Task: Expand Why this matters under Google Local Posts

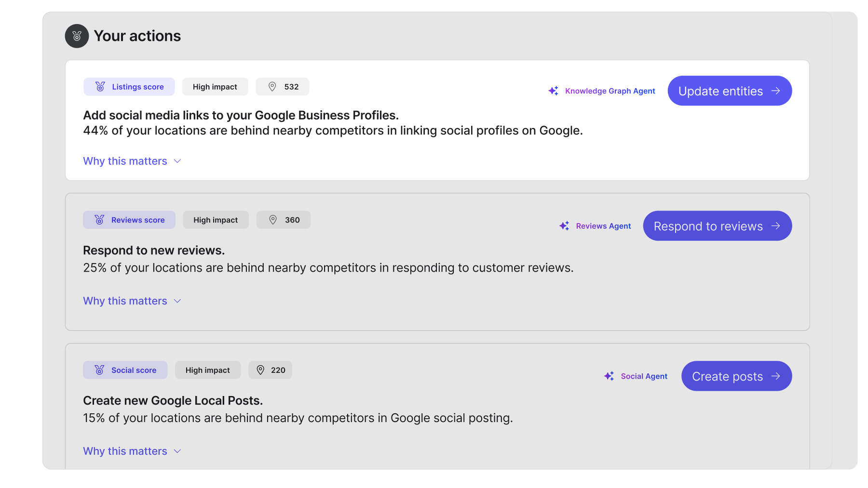Action: point(132,451)
